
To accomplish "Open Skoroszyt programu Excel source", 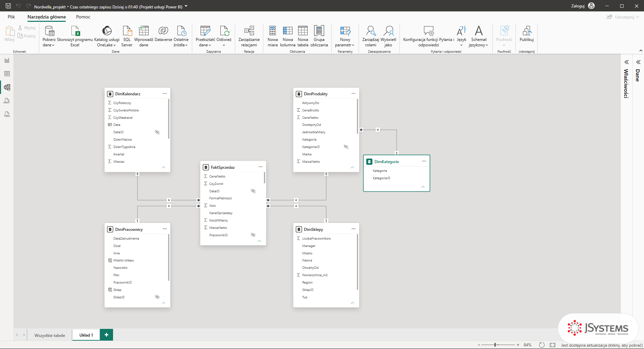I will (75, 36).
